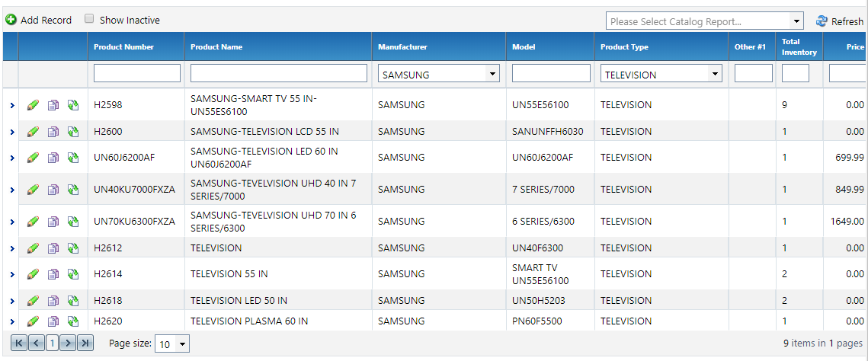Edit record H2614 with pencil icon
The height and width of the screenshot is (361, 868).
[33, 273]
